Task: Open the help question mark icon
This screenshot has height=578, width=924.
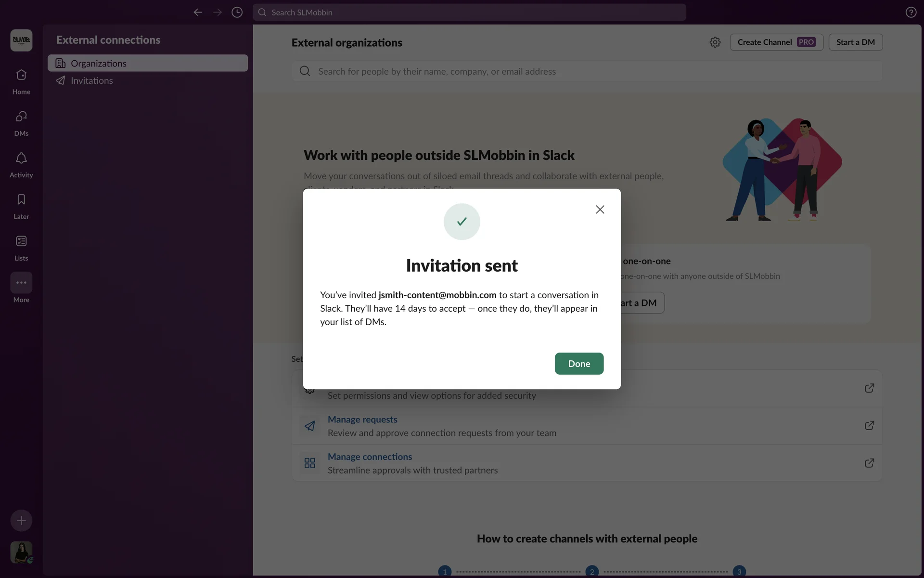Action: (x=911, y=12)
